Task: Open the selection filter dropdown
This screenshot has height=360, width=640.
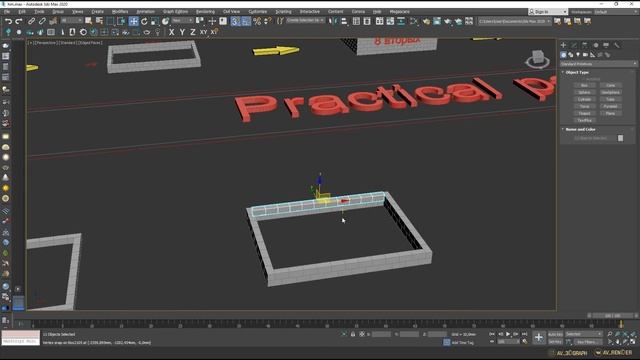Action: click(x=71, y=20)
